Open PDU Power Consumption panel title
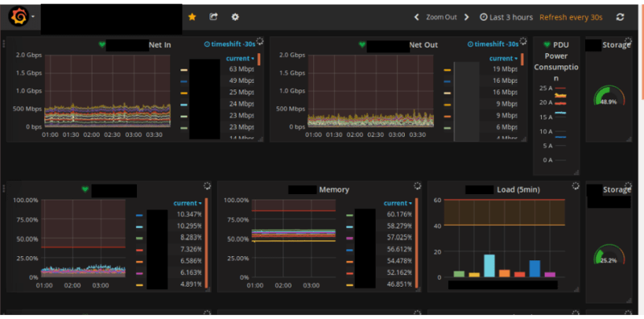 pyautogui.click(x=555, y=61)
